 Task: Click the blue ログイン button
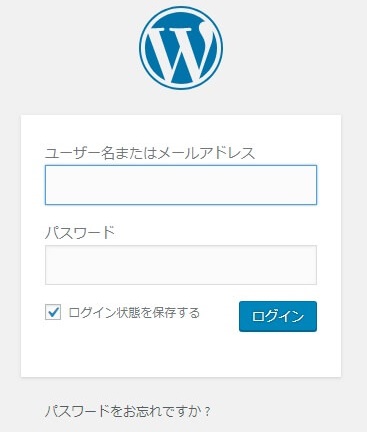[x=278, y=316]
